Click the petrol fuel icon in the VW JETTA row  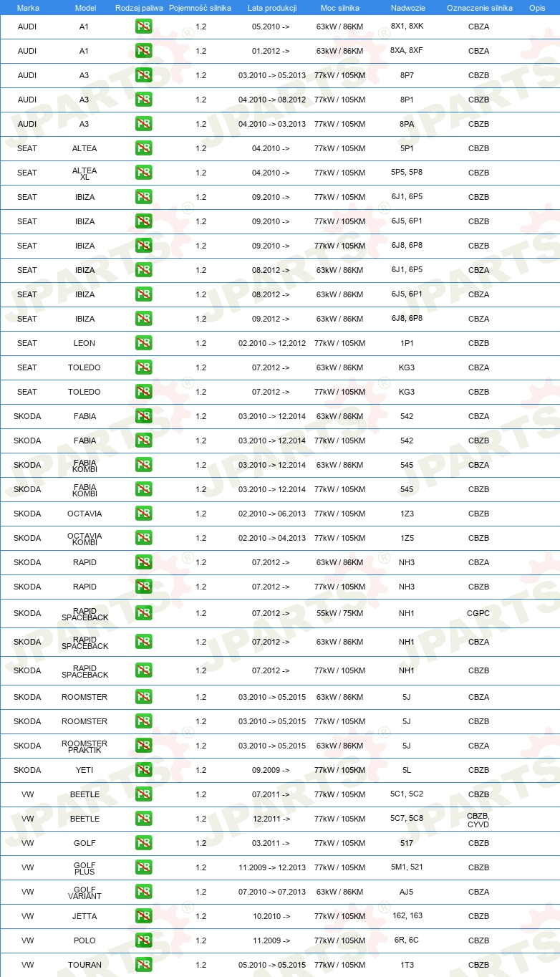143,915
